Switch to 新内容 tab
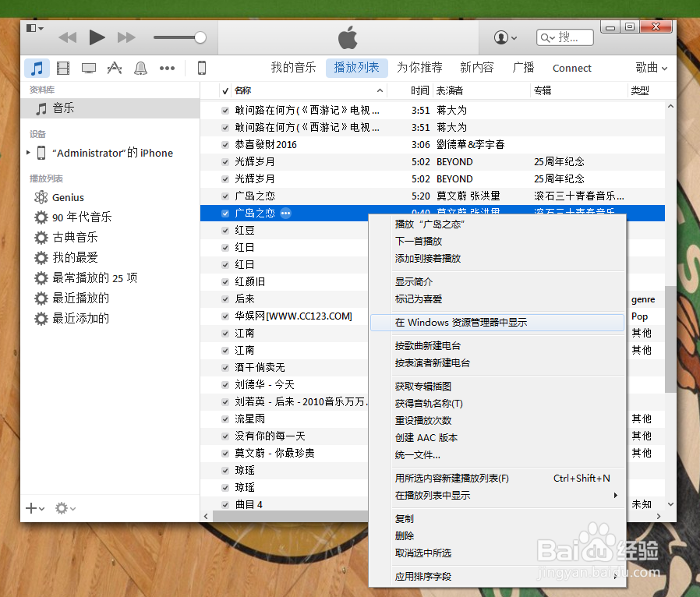Viewport: 700px width, 597px height. 477,68
